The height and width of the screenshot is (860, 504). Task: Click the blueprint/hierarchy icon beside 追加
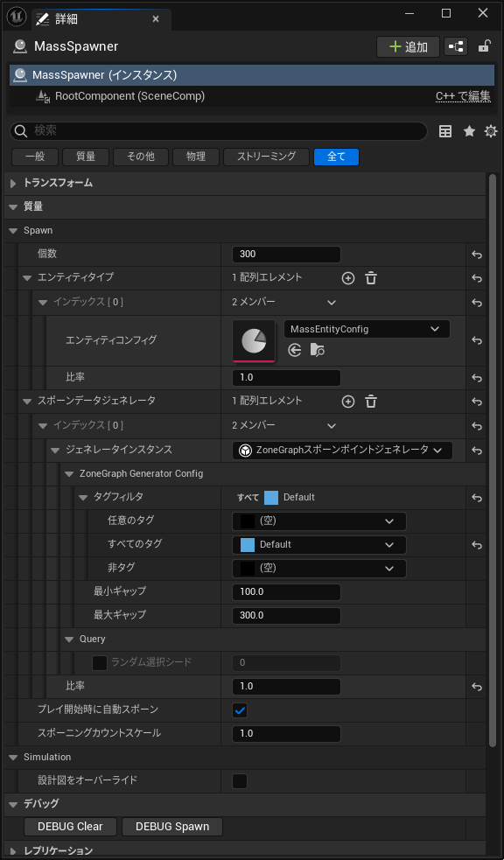coord(456,46)
